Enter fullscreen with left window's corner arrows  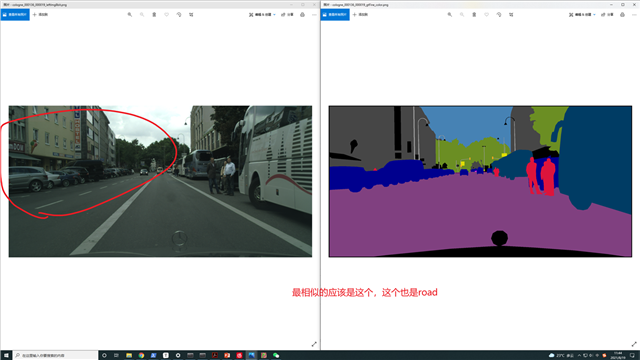click(314, 344)
